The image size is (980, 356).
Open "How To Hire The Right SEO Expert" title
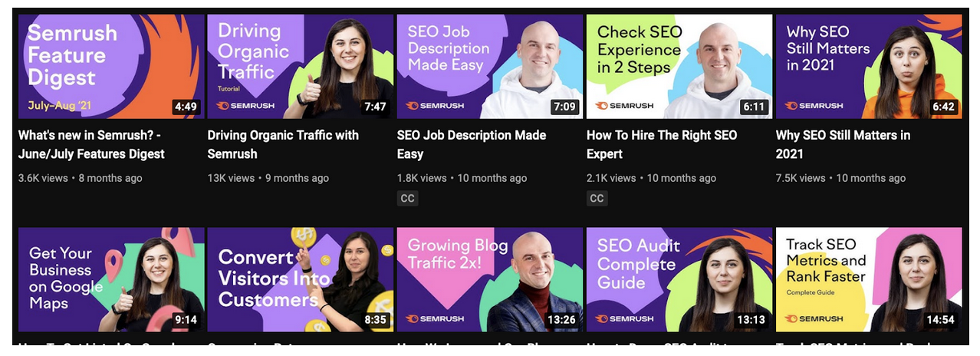click(x=662, y=144)
